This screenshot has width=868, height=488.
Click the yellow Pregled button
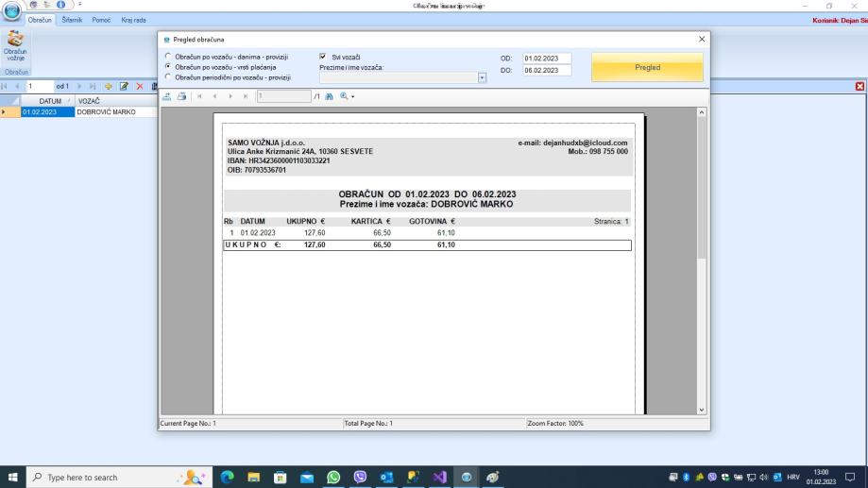647,67
